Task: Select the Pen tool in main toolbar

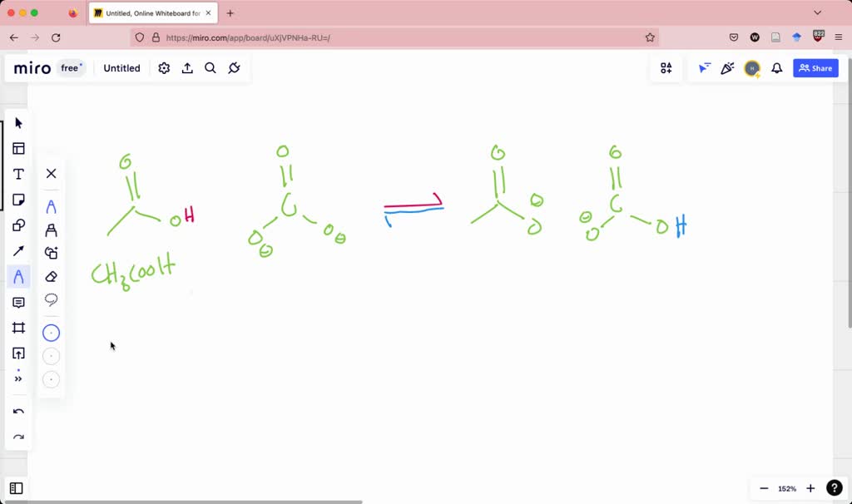Action: coord(18,276)
